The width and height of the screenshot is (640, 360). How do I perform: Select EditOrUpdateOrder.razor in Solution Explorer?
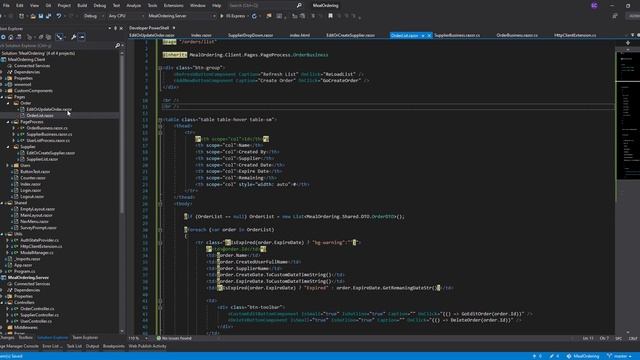tap(49, 109)
